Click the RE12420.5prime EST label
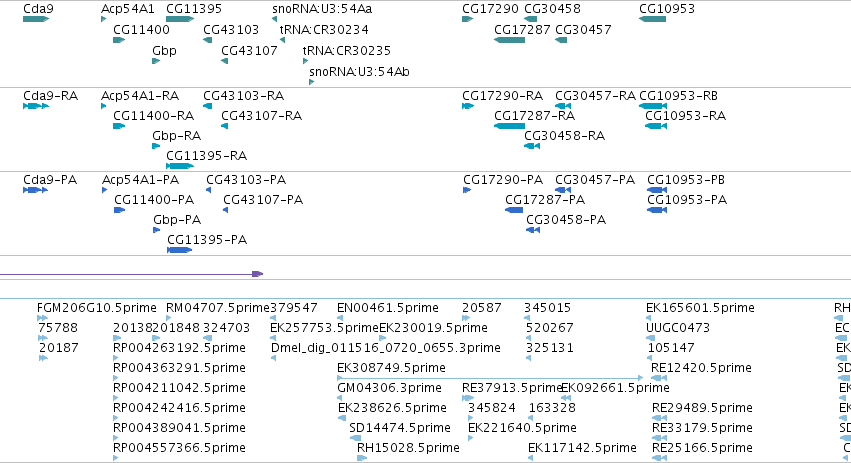This screenshot has width=851, height=463. point(701,368)
